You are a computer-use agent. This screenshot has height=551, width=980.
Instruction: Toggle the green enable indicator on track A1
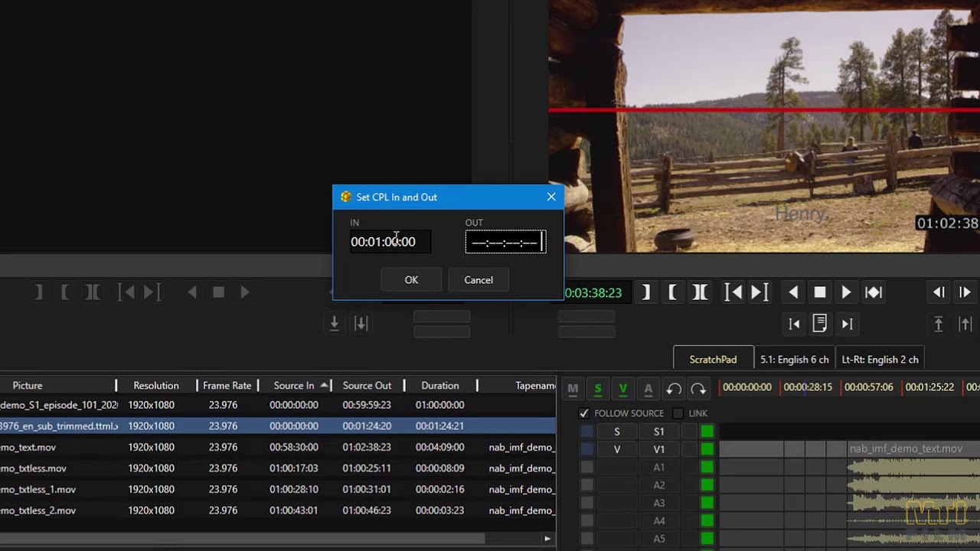tap(707, 467)
